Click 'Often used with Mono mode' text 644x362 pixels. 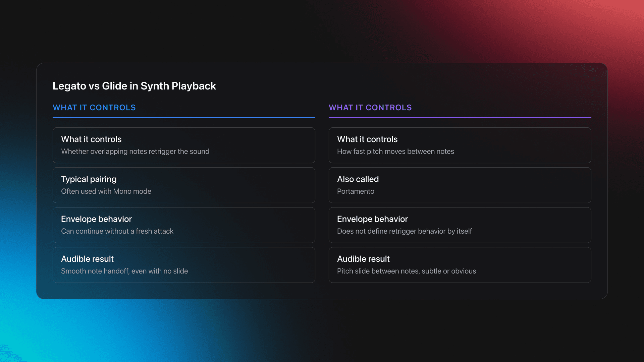106,191
